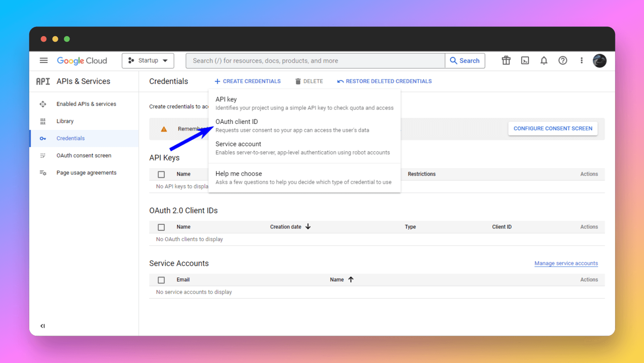This screenshot has height=363, width=644.
Task: Open the Library section icon
Action: (43, 121)
